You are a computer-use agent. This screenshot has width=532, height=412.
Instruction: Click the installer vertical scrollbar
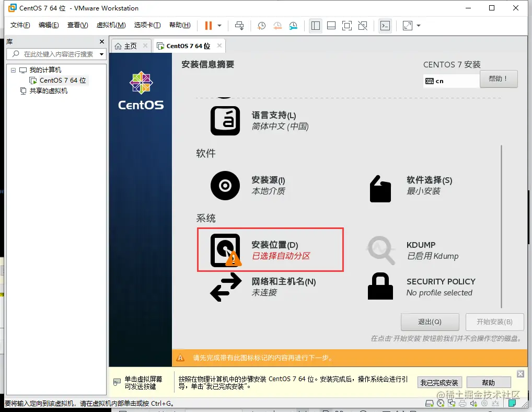click(501, 226)
